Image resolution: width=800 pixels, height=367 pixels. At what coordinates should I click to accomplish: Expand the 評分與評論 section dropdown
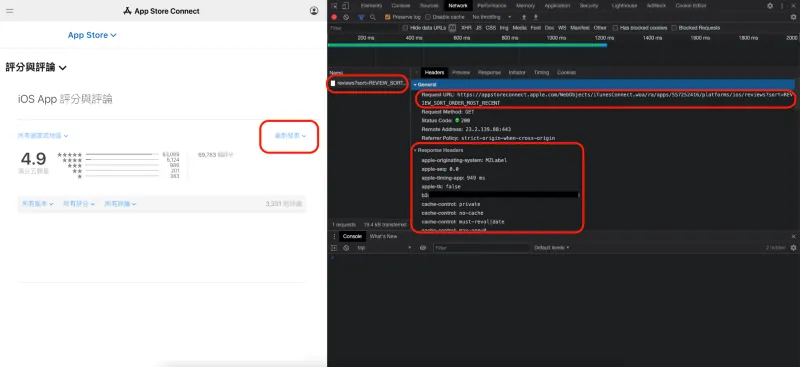click(x=36, y=67)
